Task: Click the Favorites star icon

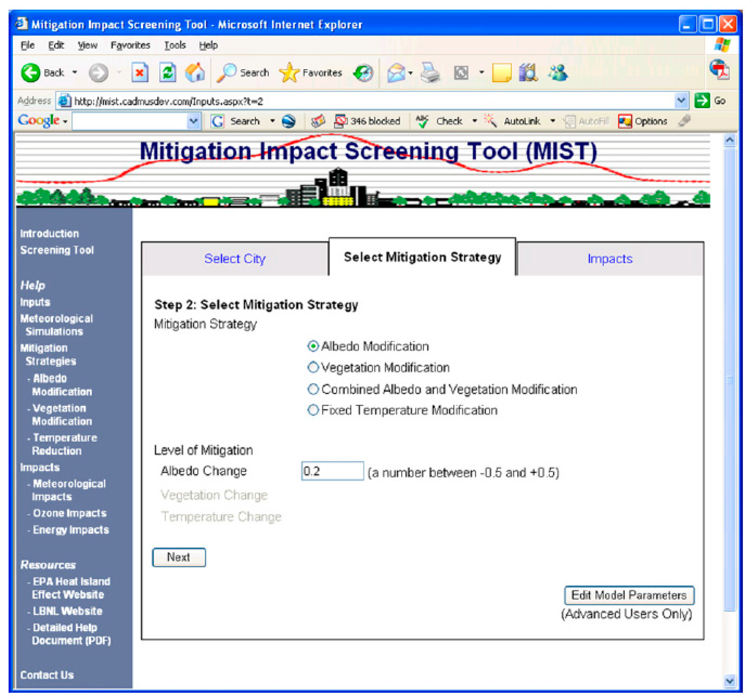Action: 289,72
